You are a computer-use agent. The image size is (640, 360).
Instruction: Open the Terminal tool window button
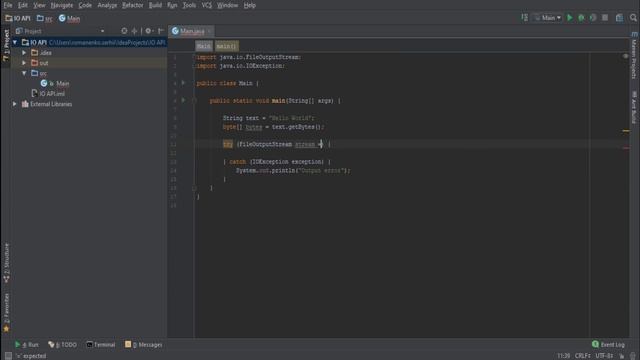(101, 345)
